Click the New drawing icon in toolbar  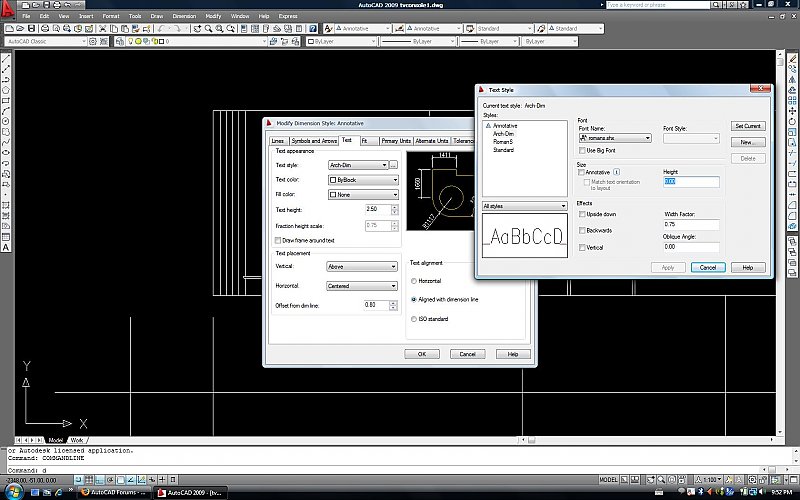9,29
